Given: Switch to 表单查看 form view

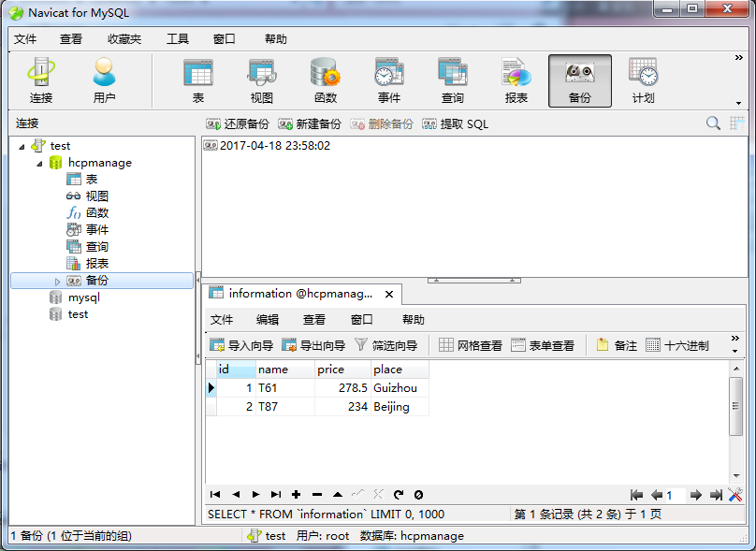Looking at the screenshot, I should coord(543,345).
